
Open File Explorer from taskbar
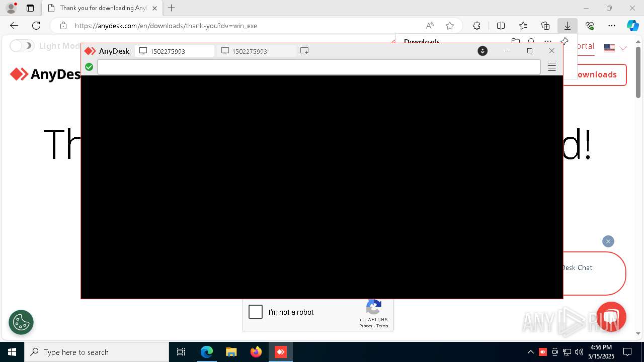pyautogui.click(x=231, y=352)
